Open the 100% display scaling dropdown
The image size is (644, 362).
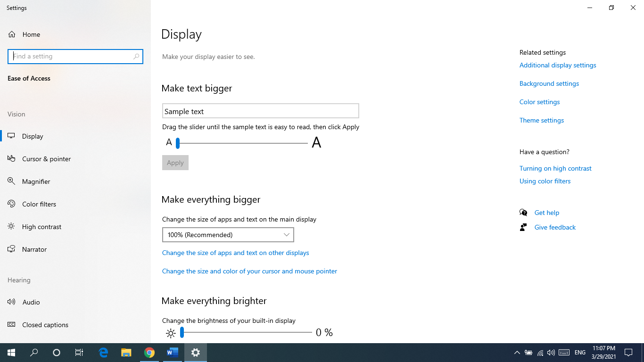tap(228, 234)
